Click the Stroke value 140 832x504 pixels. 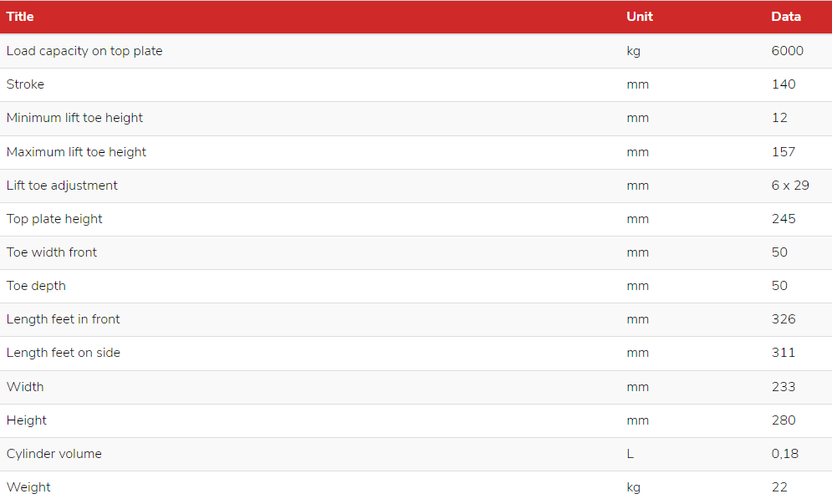point(784,84)
